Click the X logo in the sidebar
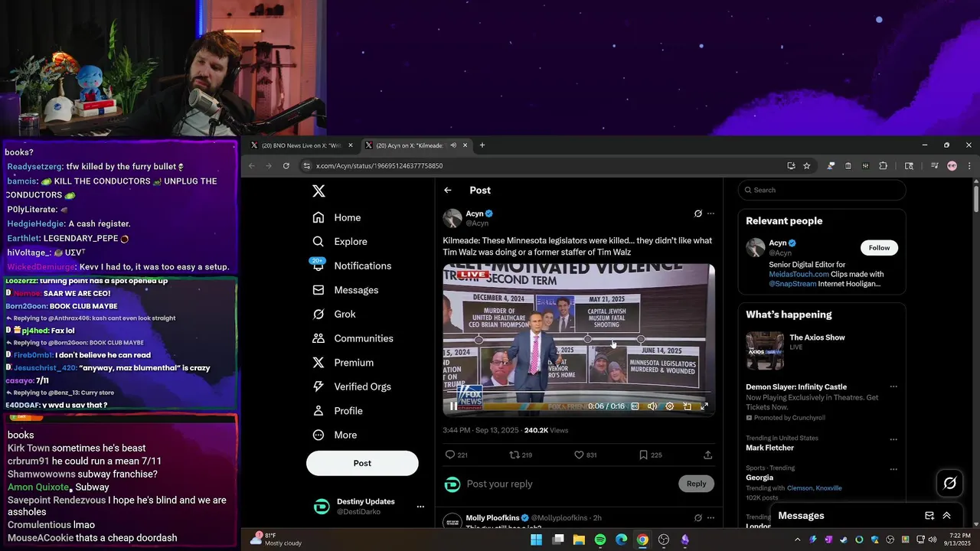980x551 pixels. coord(318,191)
